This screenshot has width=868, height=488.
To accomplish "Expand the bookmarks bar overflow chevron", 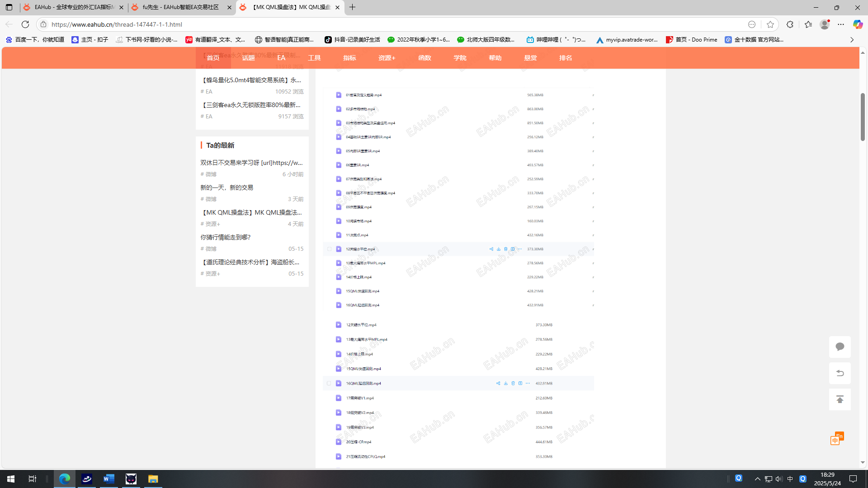I will point(852,40).
